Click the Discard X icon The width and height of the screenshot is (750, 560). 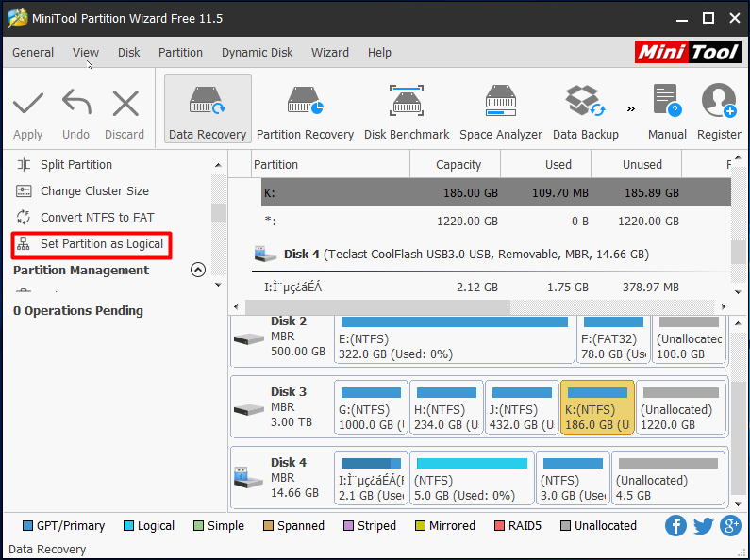coord(125,104)
